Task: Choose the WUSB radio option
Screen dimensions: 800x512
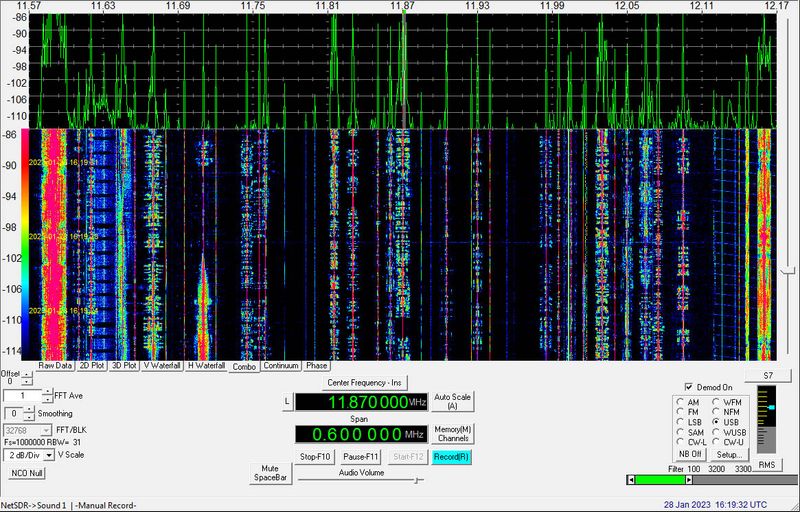Action: pos(716,432)
